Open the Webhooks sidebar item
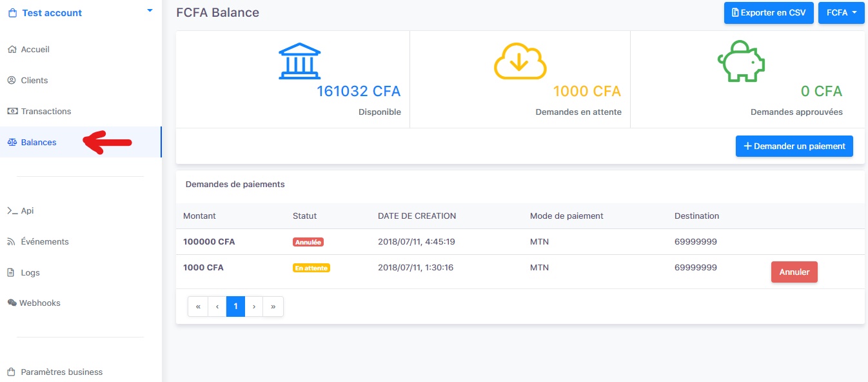The height and width of the screenshot is (382, 868). tap(40, 303)
